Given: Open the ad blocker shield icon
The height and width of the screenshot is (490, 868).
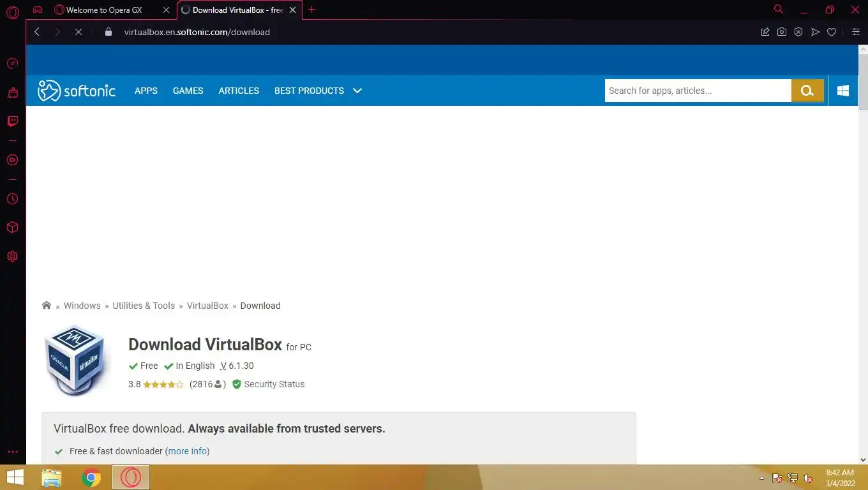Looking at the screenshot, I should pos(798,32).
